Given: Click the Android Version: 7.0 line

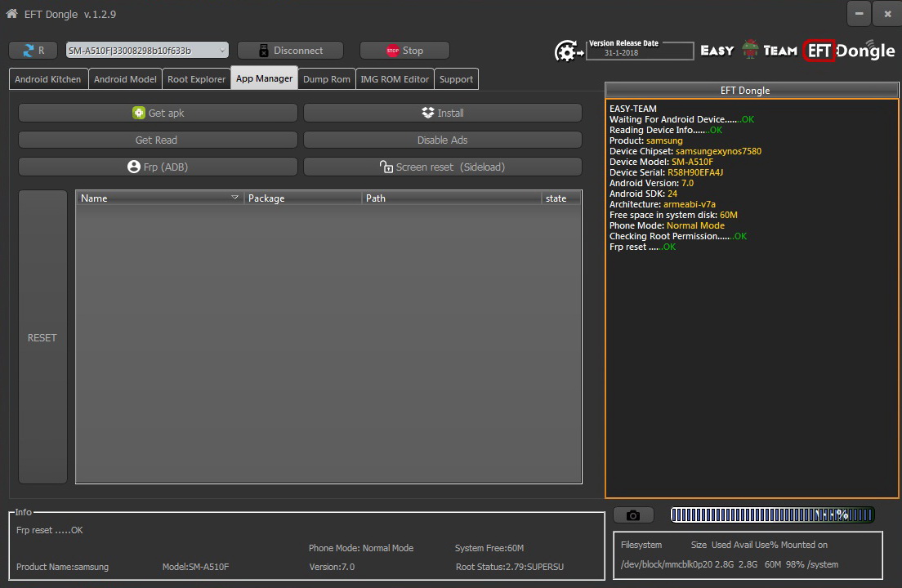Looking at the screenshot, I should 651,184.
